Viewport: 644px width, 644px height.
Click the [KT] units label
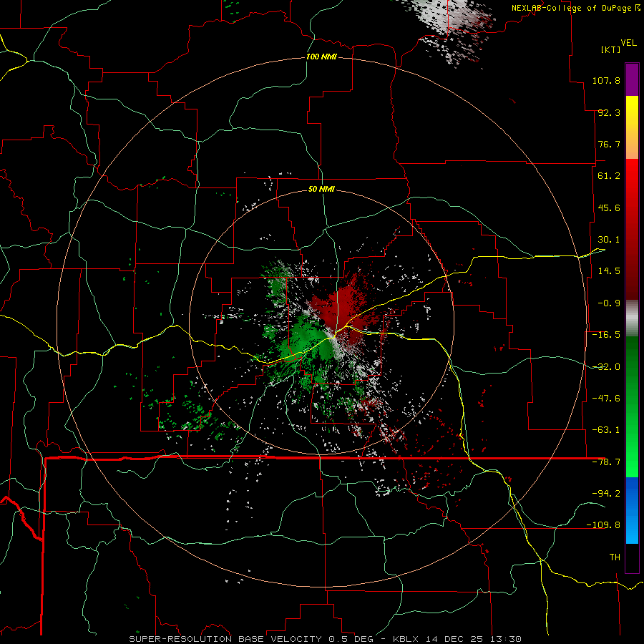(x=610, y=49)
